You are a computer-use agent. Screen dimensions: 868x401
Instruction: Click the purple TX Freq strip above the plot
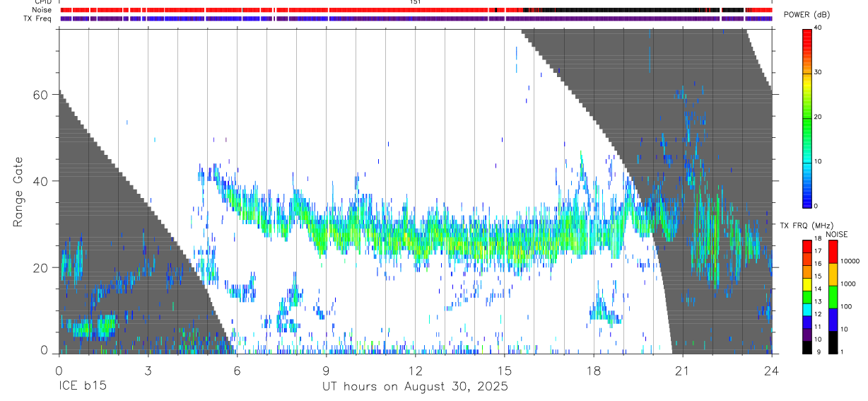416,18
